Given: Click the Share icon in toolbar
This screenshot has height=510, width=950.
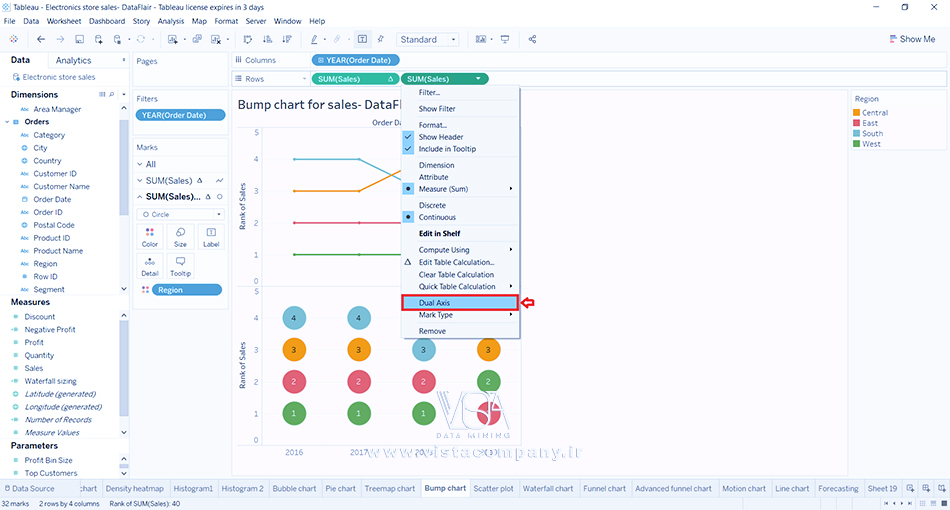Looking at the screenshot, I should pyautogui.click(x=532, y=39).
